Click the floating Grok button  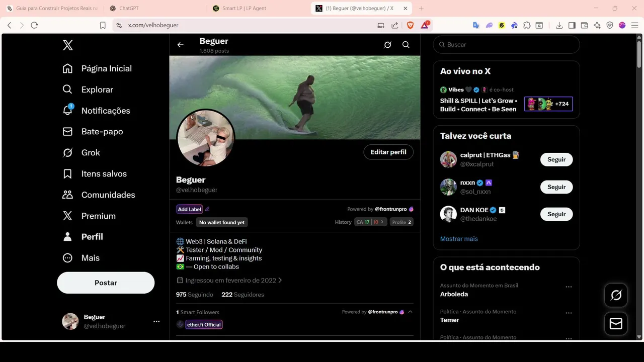(616, 295)
